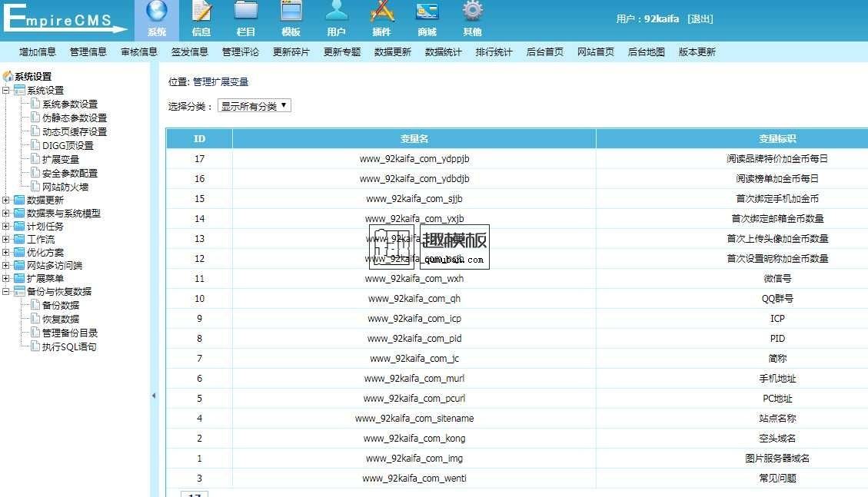Click the 图片服务器域名 cell
This screenshot has height=497, width=868.
[777, 459]
